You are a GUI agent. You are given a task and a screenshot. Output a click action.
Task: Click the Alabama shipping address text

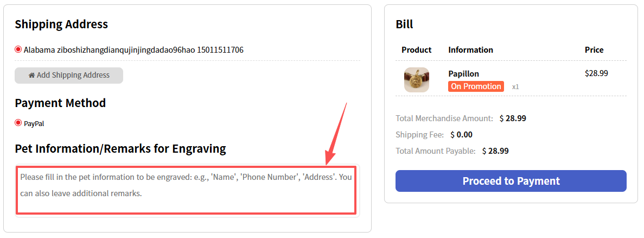tap(133, 50)
